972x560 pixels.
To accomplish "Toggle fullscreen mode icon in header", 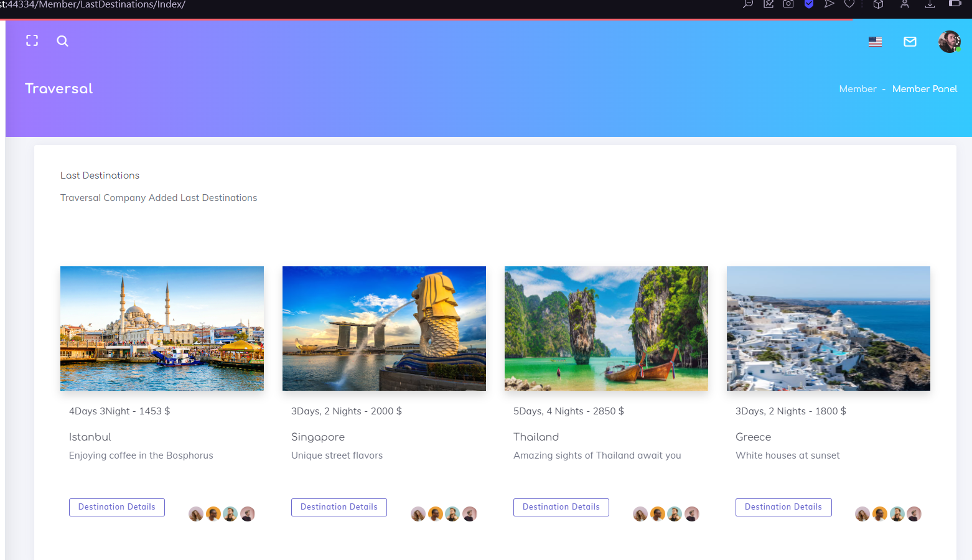I will 32,41.
